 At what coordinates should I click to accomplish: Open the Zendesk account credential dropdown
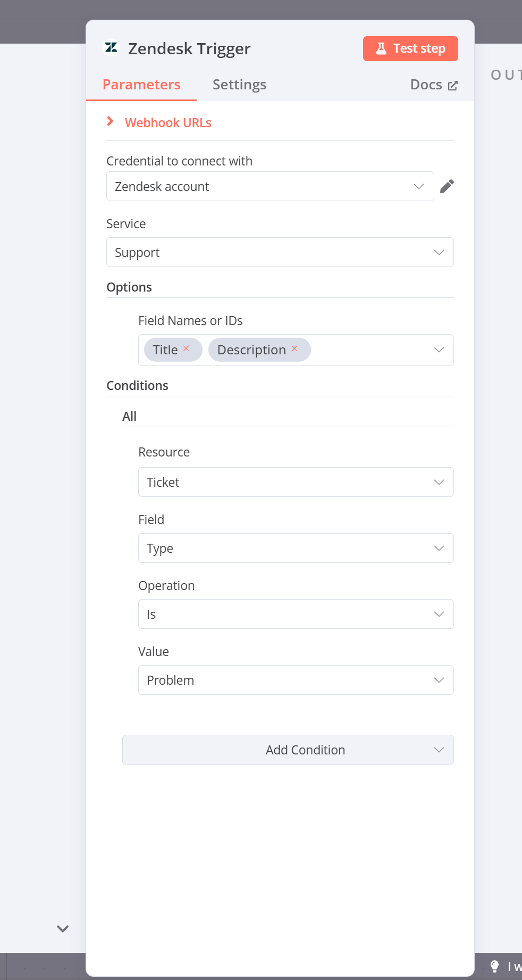point(270,186)
